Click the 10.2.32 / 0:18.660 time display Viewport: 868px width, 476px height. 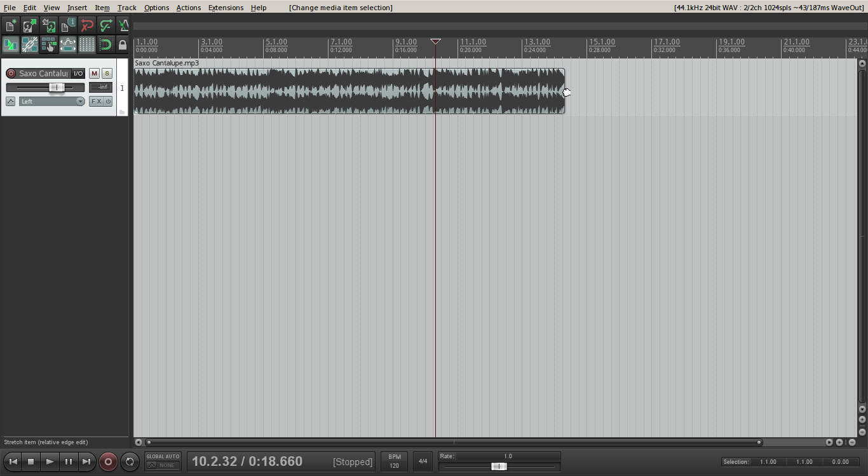tap(247, 461)
